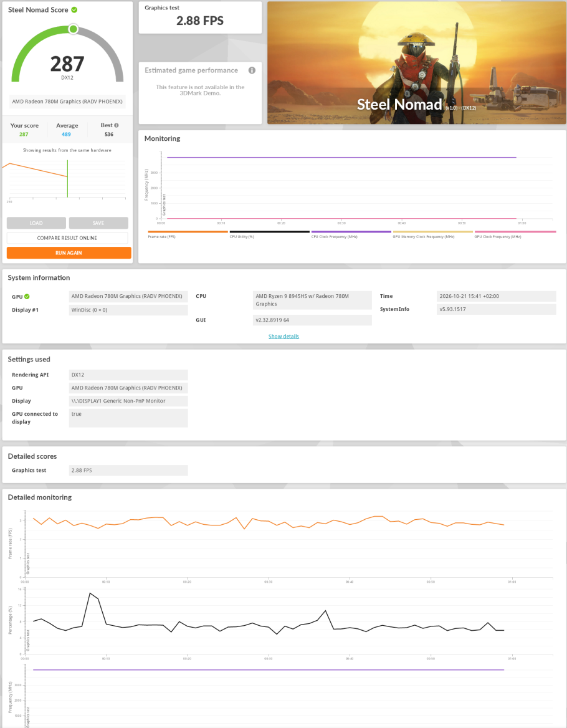Click the green 287 under Your score

[x=24, y=134]
